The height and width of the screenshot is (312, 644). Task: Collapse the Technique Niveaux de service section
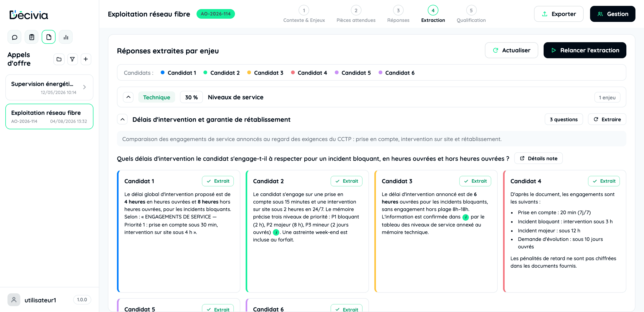click(x=128, y=97)
